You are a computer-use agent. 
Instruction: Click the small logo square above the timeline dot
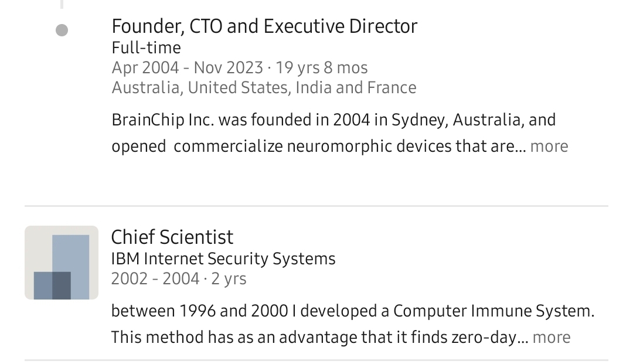click(62, 5)
